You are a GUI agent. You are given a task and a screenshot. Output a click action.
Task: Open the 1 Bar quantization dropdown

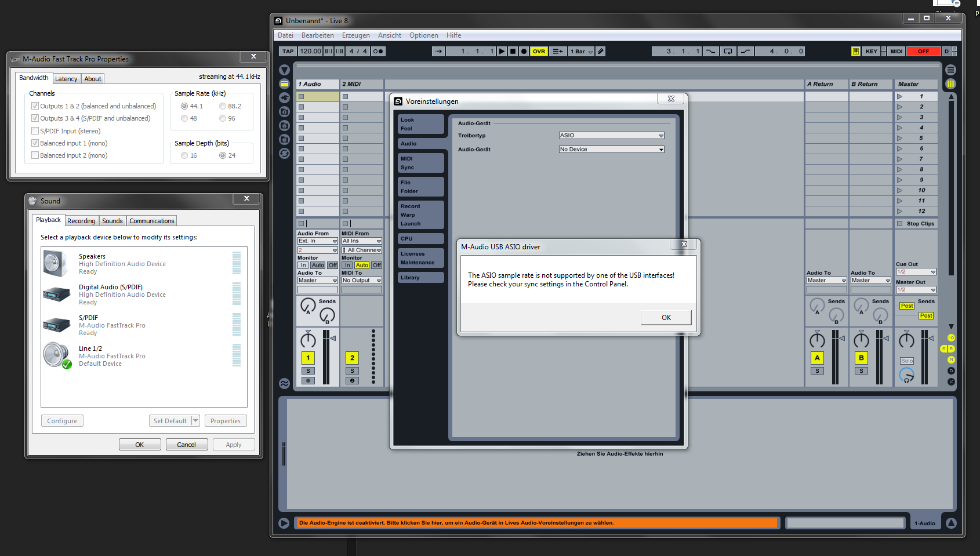(x=582, y=52)
